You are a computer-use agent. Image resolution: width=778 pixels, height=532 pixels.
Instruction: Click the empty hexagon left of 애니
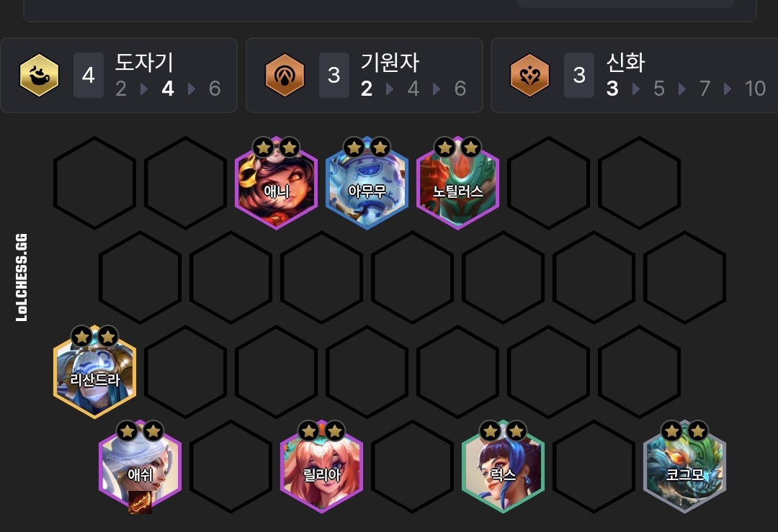(x=185, y=183)
